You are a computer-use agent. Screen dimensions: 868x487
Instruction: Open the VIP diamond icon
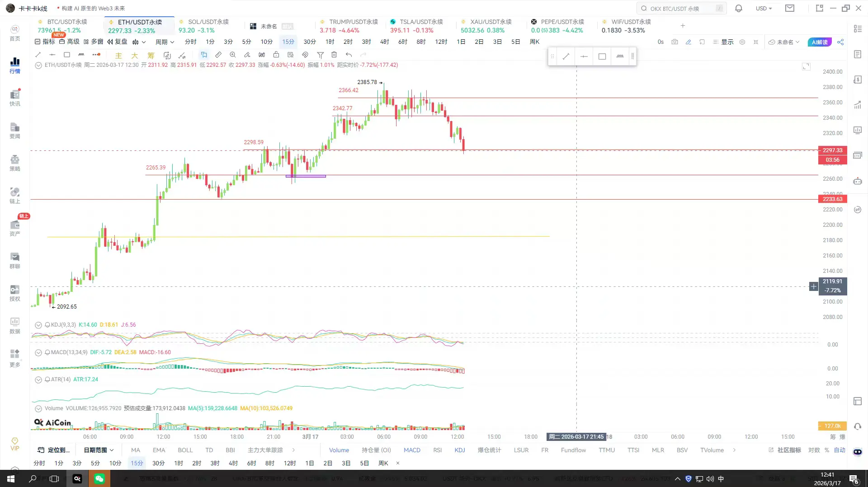coord(15,444)
